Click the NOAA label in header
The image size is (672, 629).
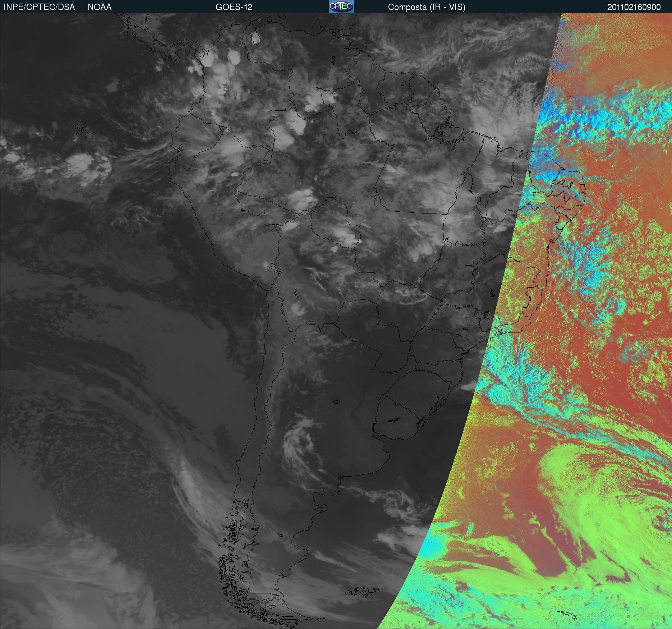click(x=100, y=7)
